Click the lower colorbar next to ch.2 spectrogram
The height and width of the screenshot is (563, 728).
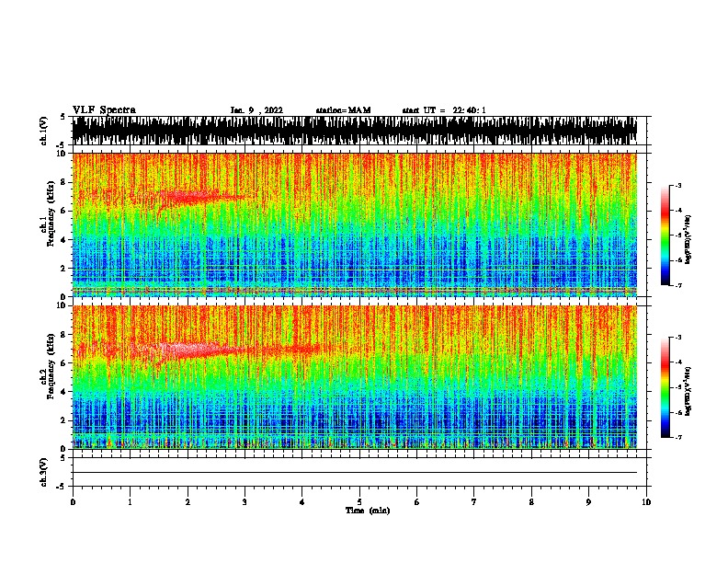(x=665, y=387)
